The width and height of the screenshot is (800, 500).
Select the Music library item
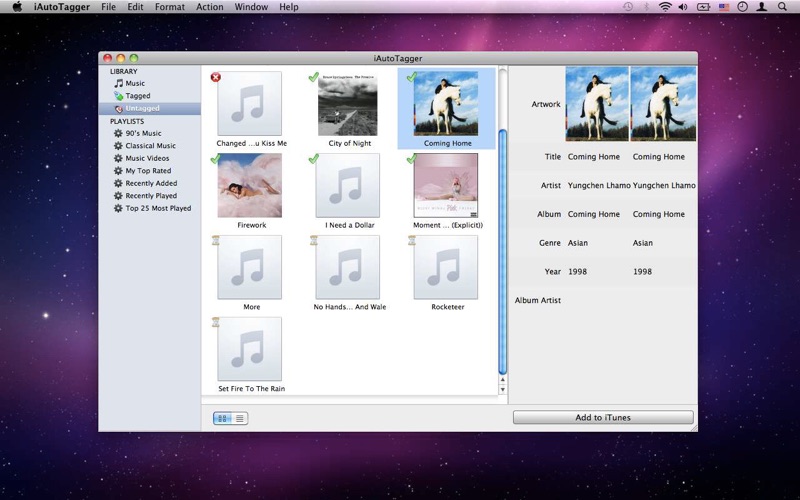pos(134,83)
